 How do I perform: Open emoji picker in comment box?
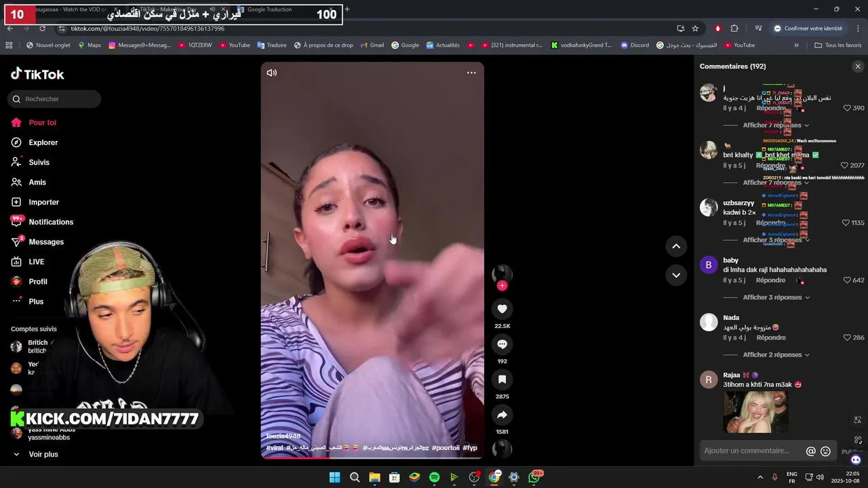[x=825, y=451]
